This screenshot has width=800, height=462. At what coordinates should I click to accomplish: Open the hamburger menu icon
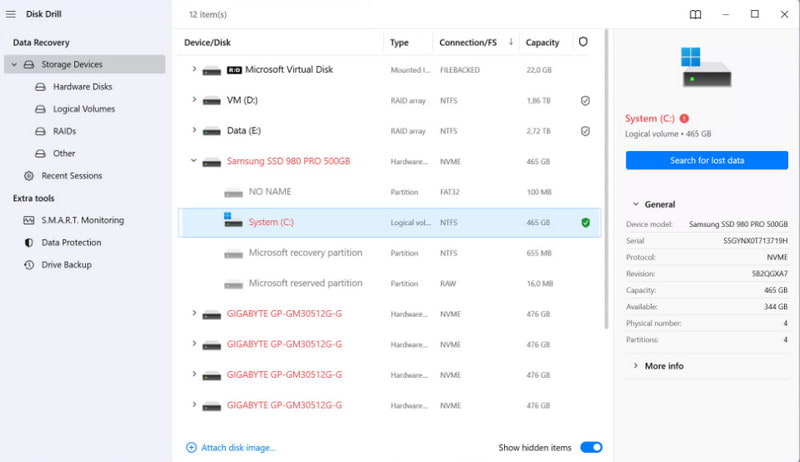[11, 14]
